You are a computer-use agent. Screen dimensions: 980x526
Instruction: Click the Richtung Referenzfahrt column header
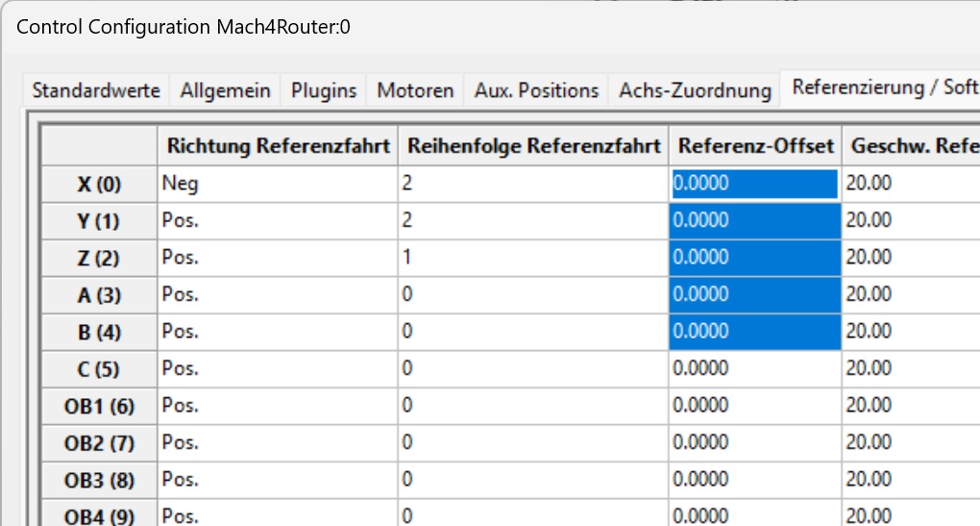(x=278, y=147)
